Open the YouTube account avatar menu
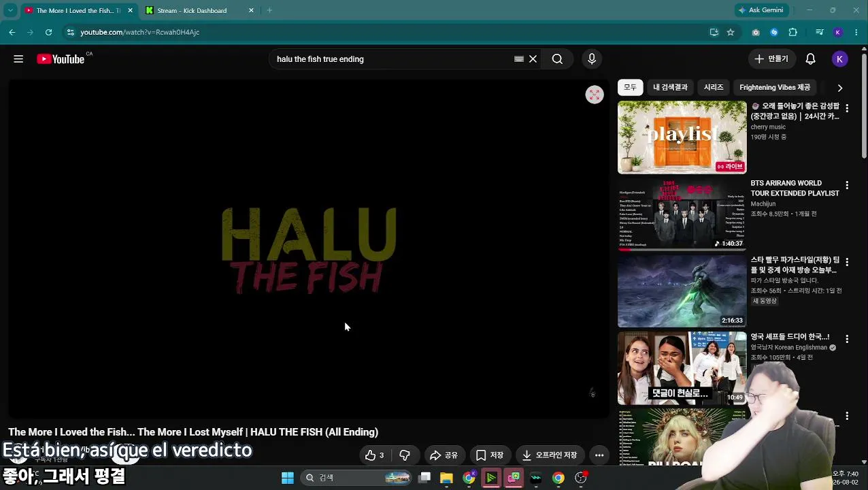Image resolution: width=868 pixels, height=490 pixels. 839,59
